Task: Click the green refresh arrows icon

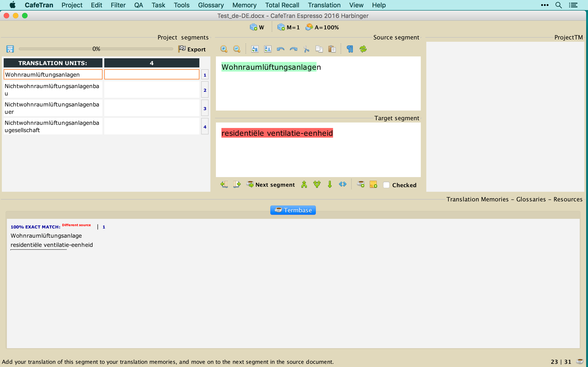Action: [x=363, y=49]
